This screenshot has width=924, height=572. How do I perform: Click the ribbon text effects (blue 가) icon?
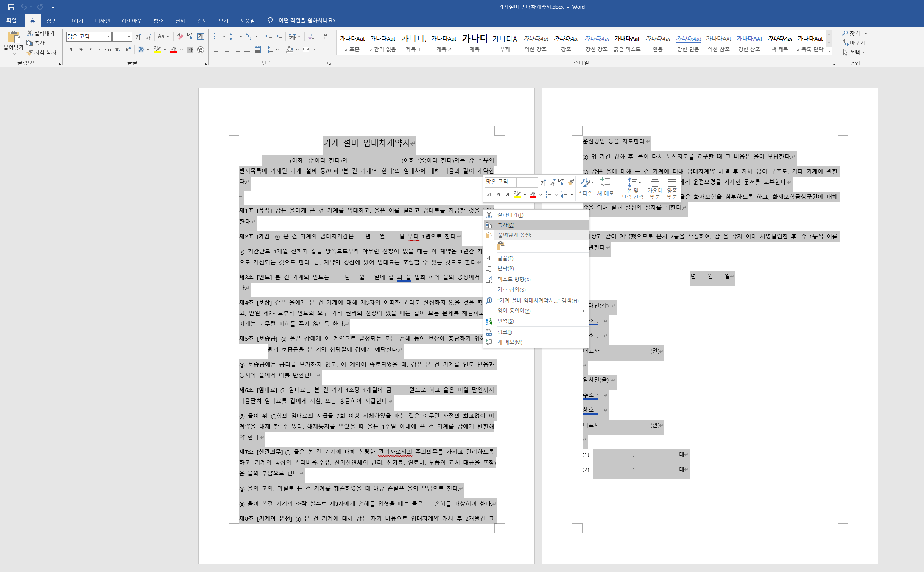coord(141,50)
